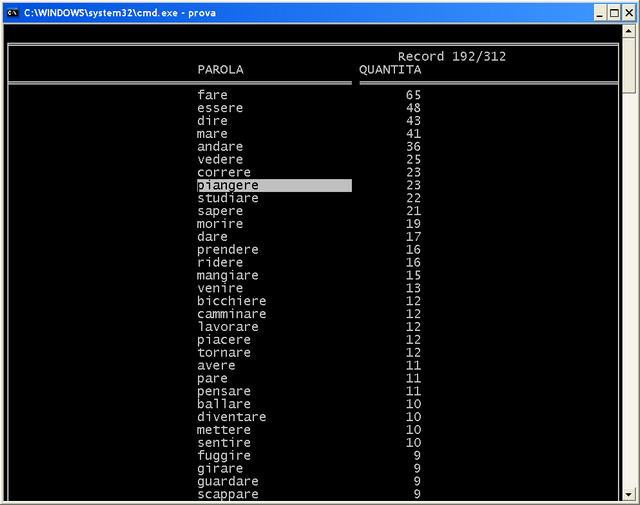Click quantity value 65
This screenshot has width=640, height=505.
[x=413, y=95]
